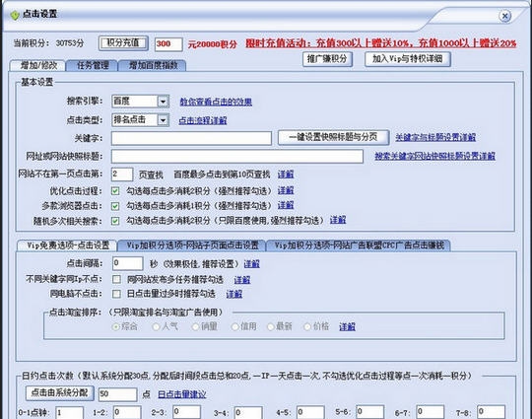The width and height of the screenshot is (532, 419).
Task: Open the 详解 link for 多款浏览器点击
Action: pyautogui.click(x=286, y=205)
